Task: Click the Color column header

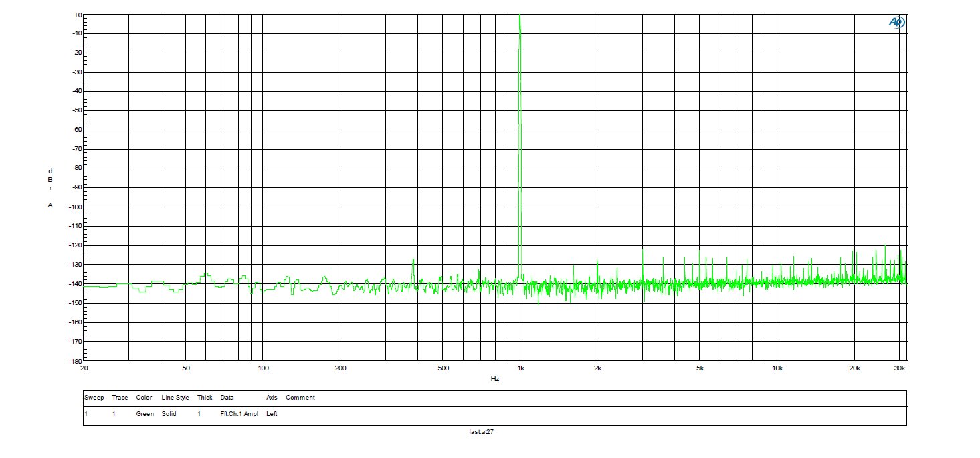Action: coord(144,398)
